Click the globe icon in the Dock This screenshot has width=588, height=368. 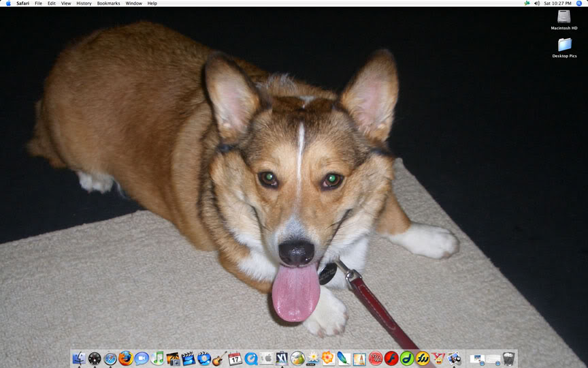[298, 358]
